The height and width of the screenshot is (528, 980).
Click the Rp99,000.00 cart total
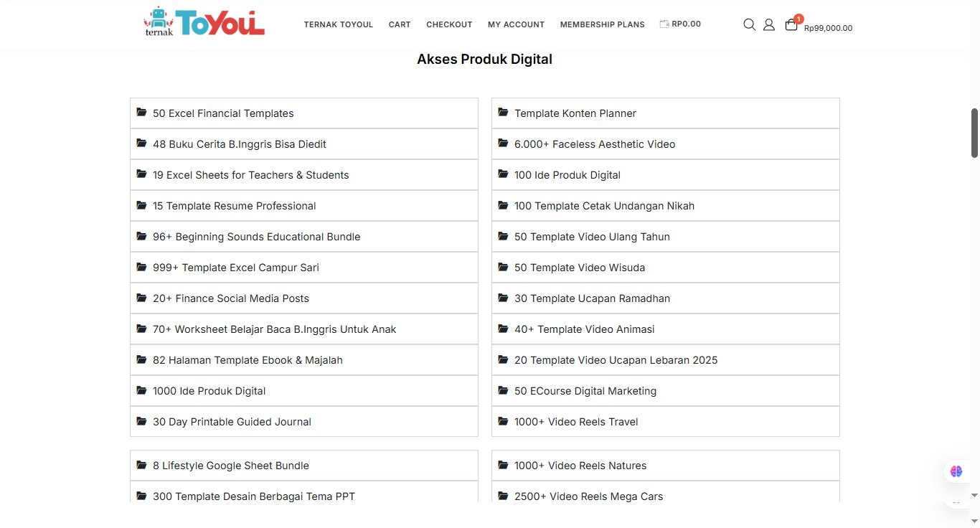pos(828,28)
